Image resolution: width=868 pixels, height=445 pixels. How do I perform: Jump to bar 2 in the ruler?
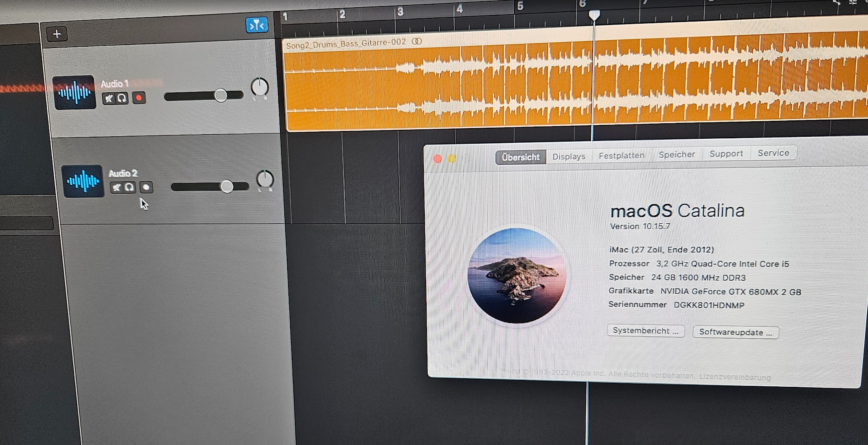342,15
